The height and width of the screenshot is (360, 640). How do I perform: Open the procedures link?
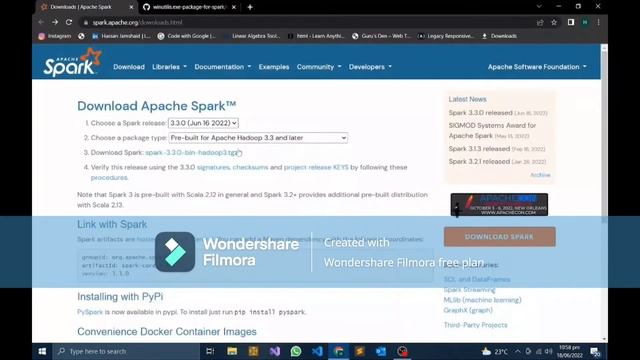pos(109,178)
